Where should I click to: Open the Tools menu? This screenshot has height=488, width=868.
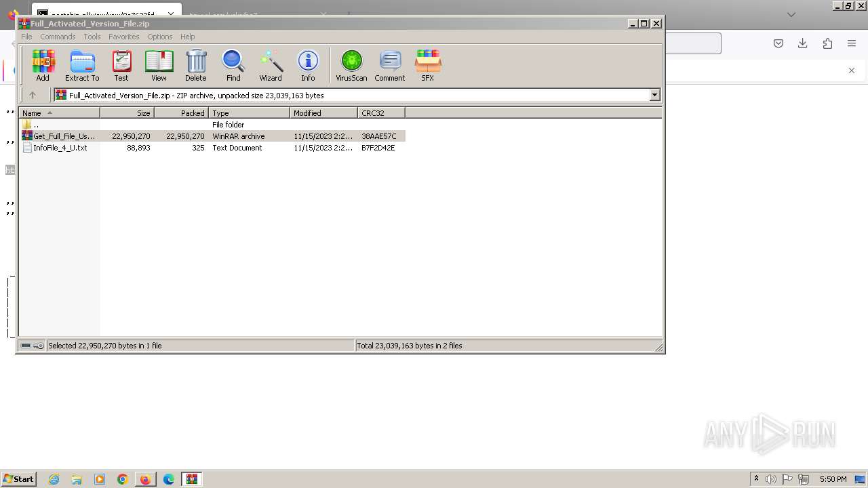coord(92,37)
